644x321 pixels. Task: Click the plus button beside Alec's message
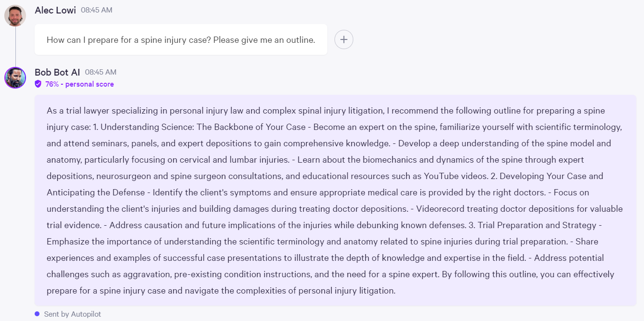pyautogui.click(x=344, y=39)
